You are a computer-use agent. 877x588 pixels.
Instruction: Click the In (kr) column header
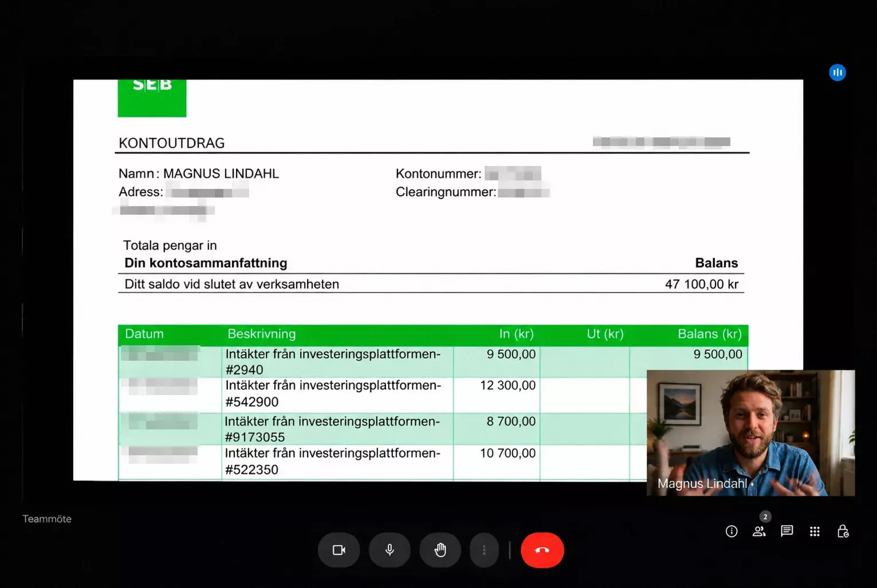pos(516,334)
